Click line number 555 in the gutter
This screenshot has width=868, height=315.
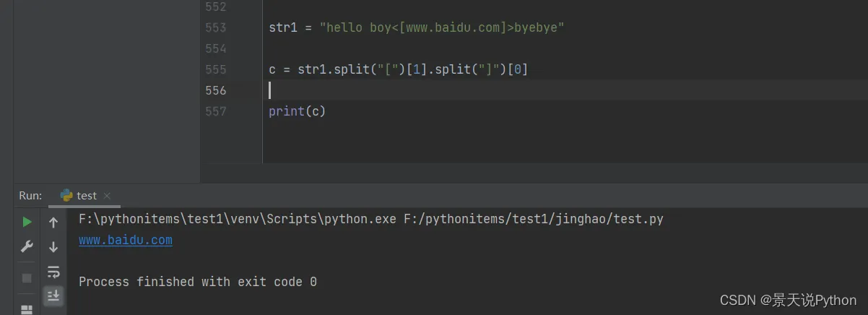coord(215,69)
